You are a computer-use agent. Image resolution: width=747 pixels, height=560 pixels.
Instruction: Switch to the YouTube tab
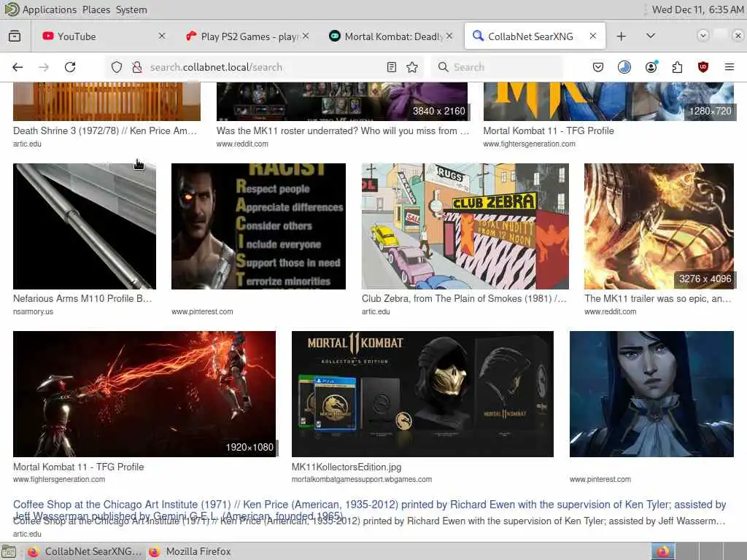104,36
